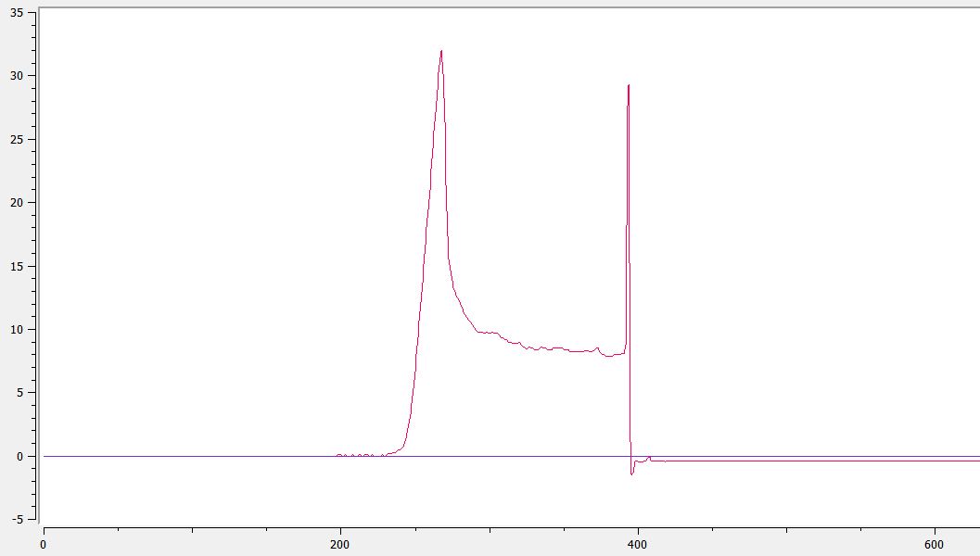Screen dimensions: 980x556
Task: Click the 10 label on the y-axis
Action: [x=18, y=329]
